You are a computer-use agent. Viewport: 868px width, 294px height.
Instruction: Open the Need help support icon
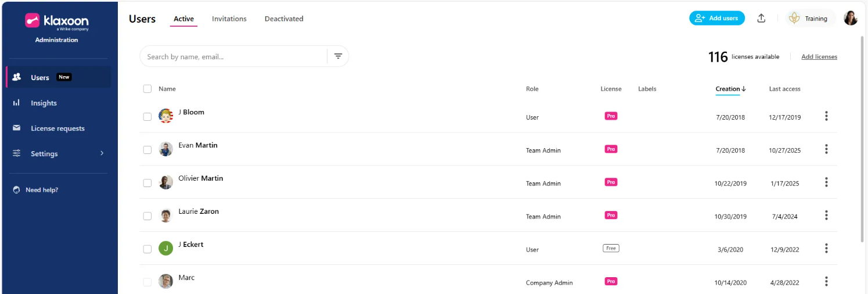tap(16, 190)
